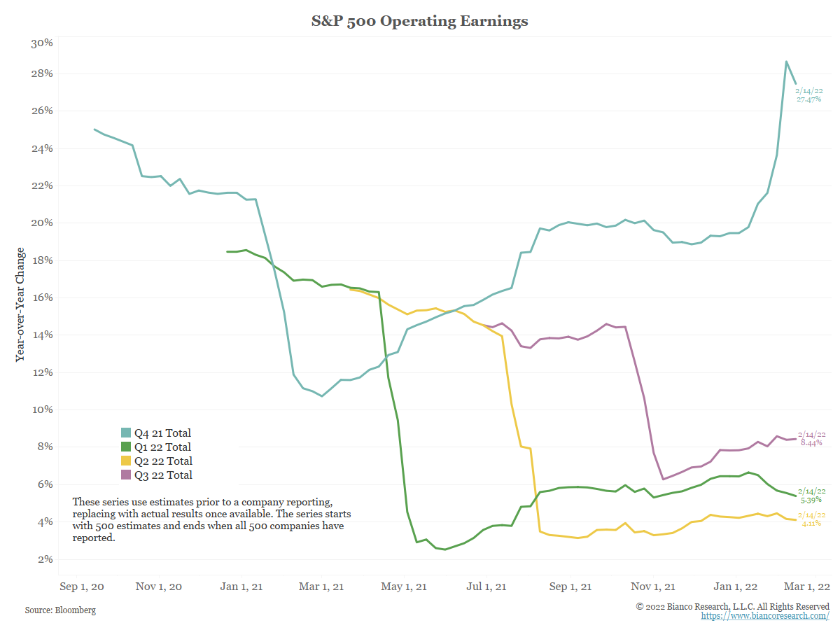
Task: Click the S&P 500 Operating Earnings title
Action: tap(420, 21)
